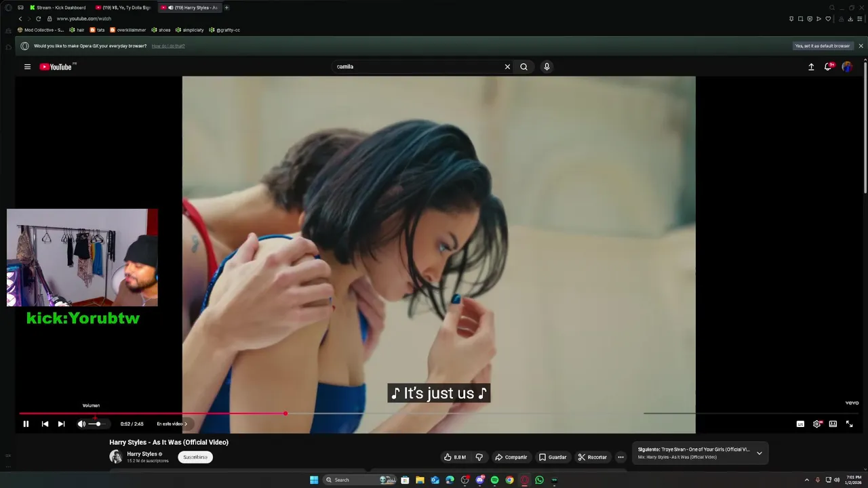Go back in the browser
Image resolution: width=868 pixels, height=488 pixels.
(20, 18)
